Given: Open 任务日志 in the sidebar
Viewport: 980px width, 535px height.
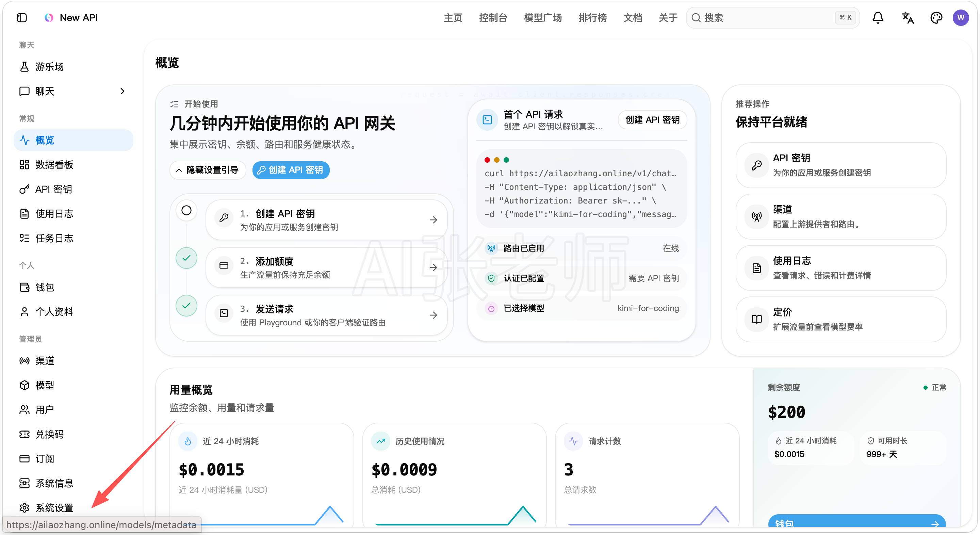Looking at the screenshot, I should coord(73,238).
